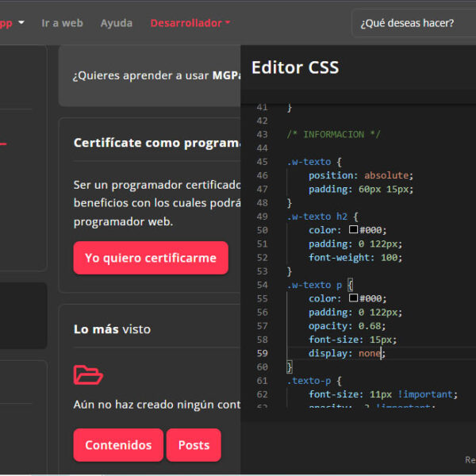Click the '.w-texto h2 {' selector line
This screenshot has width=476, height=476.
pos(322,217)
